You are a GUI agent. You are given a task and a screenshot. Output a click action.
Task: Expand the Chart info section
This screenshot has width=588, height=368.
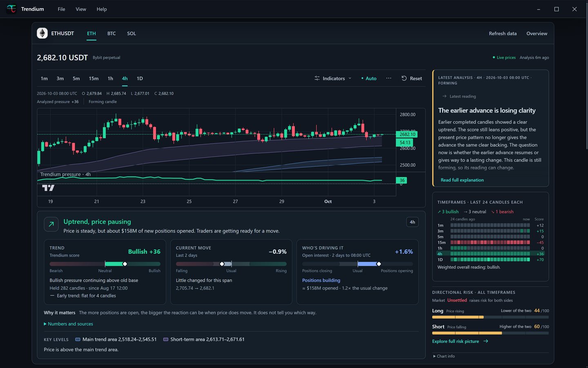(444, 356)
